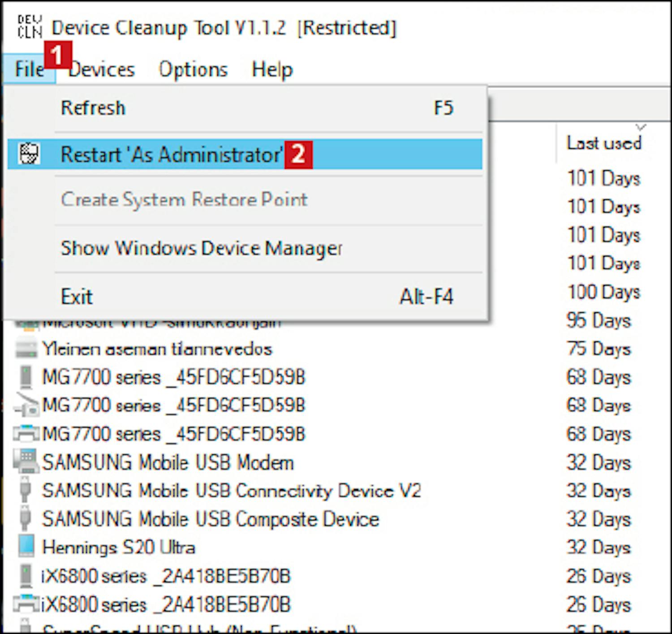Click the fax icon for SAMSUNG Mobile USB Modem
This screenshot has height=634, width=672.
[x=26, y=462]
